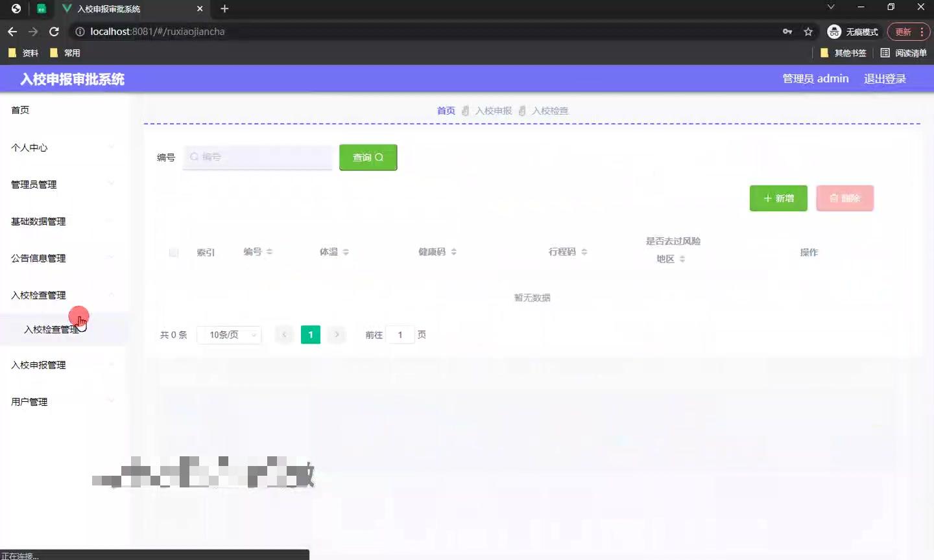Open 其他书签 folder
Screen dimensions: 934x560
tap(843, 53)
